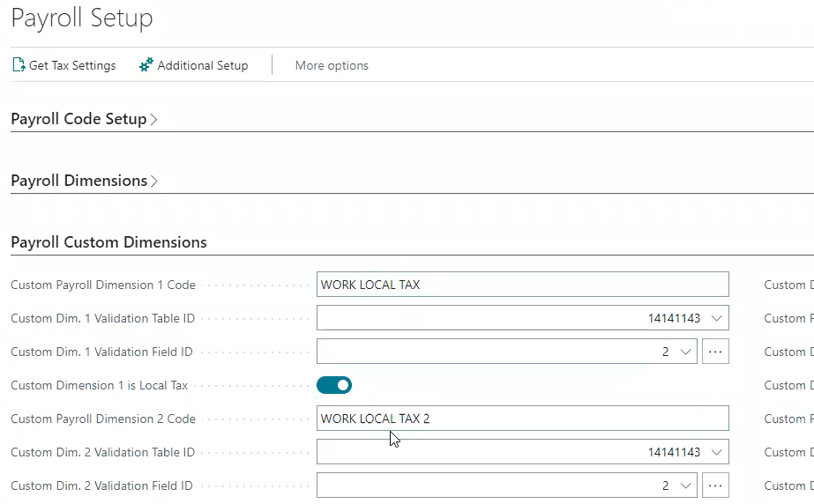Image resolution: width=814 pixels, height=504 pixels.
Task: Run the Get Tax Settings action
Action: tap(71, 65)
